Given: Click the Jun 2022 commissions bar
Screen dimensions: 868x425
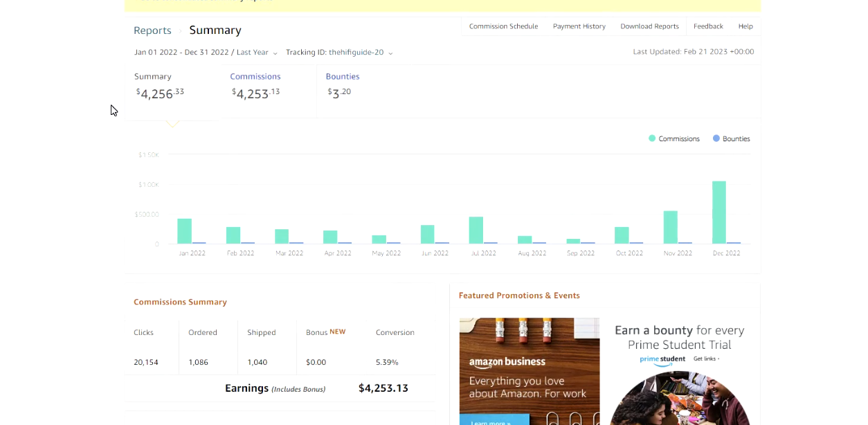Looking at the screenshot, I should pos(427,235).
